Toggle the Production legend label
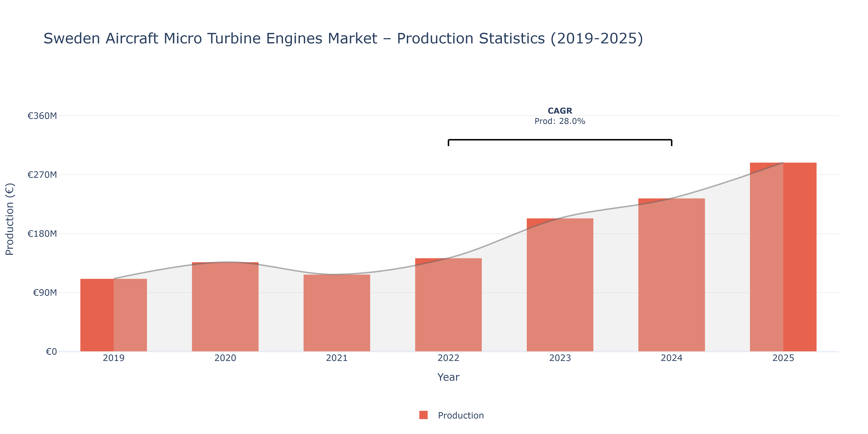The image size is (868, 434). [x=461, y=416]
